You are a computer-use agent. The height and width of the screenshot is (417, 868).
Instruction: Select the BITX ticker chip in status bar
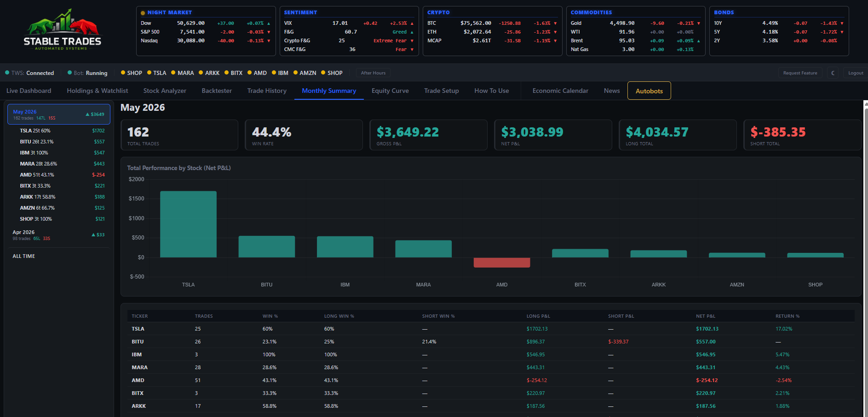(x=234, y=73)
